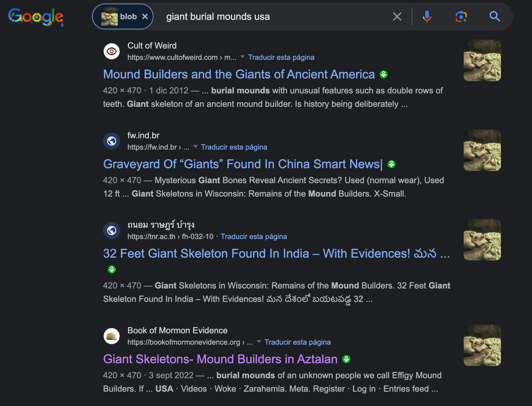Viewport: 532px width, 406px height.
Task: Click the Google logo
Action: (36, 17)
